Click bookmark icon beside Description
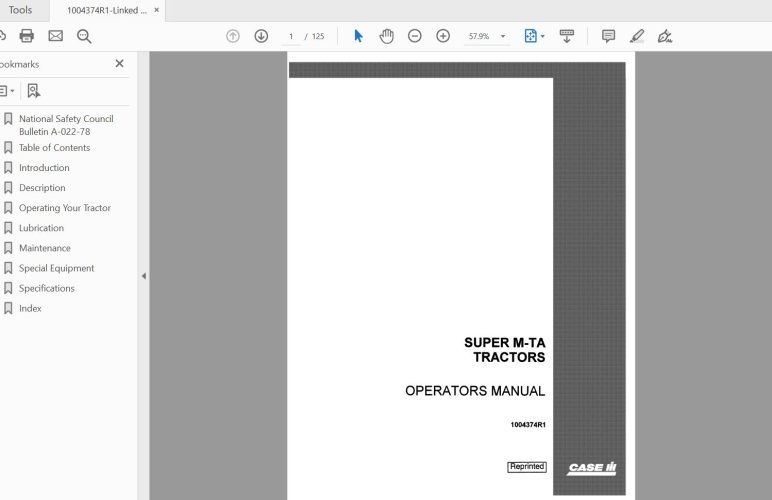The width and height of the screenshot is (772, 500). [x=8, y=188]
